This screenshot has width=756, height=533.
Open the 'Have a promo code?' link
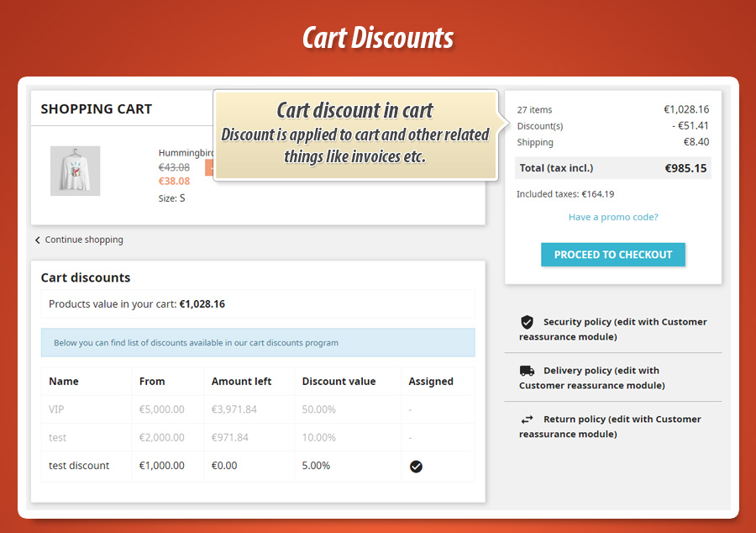tap(613, 217)
